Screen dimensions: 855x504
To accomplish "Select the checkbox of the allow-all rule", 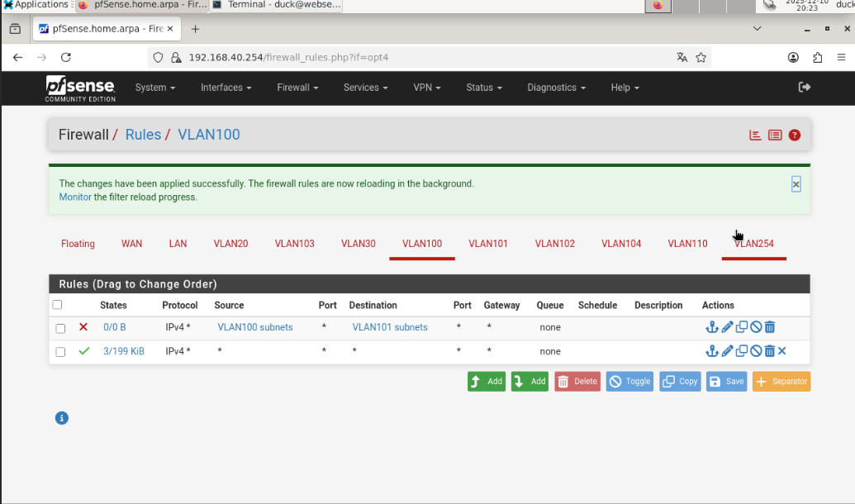I will pos(60,352).
